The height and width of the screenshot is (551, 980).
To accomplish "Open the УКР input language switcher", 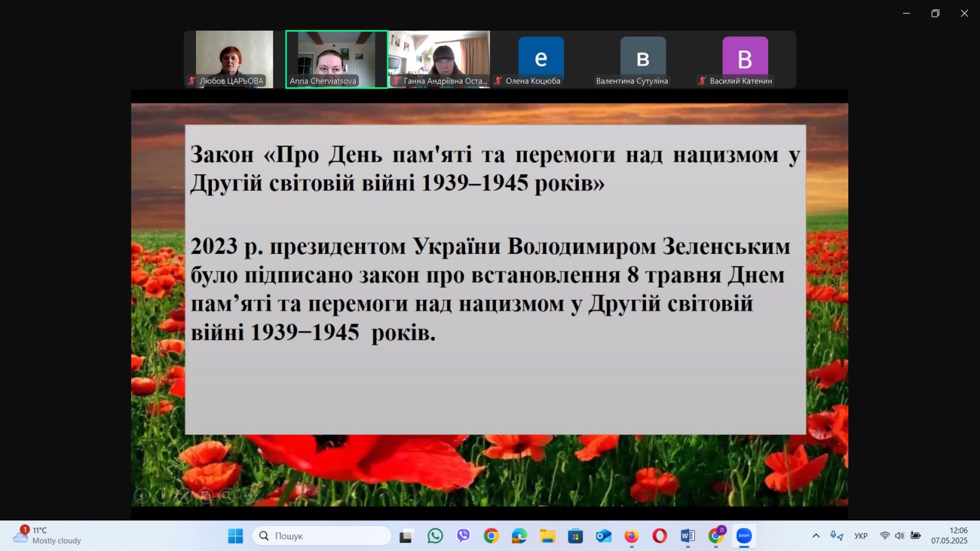I will coord(861,536).
